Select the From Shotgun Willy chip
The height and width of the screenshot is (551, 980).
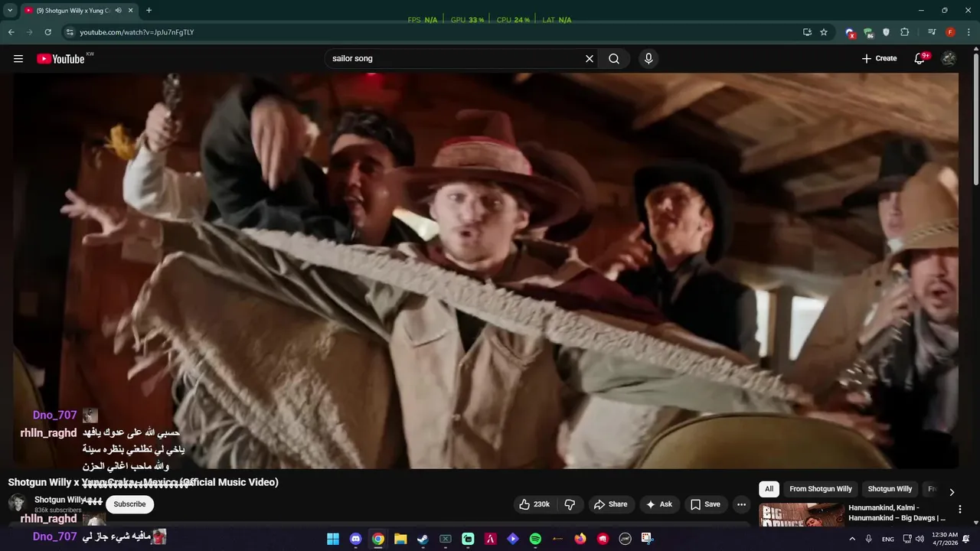(x=821, y=489)
